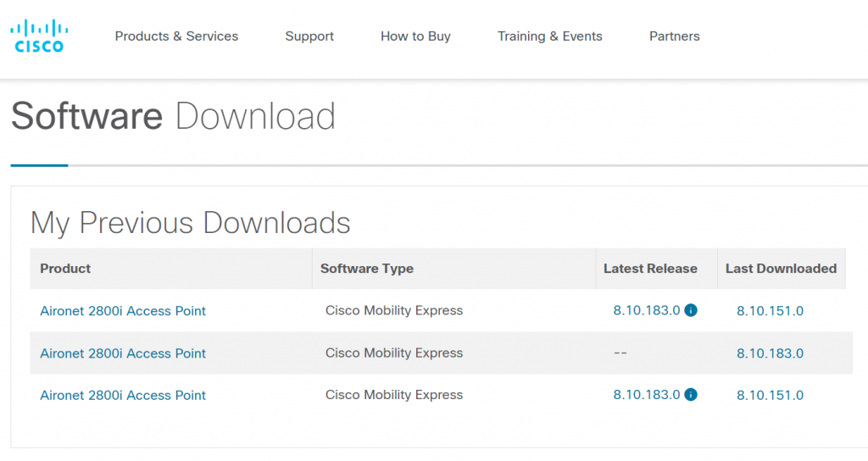This screenshot has height=461, width=868.
Task: Click the Last Downloaded column header
Action: pyautogui.click(x=781, y=269)
